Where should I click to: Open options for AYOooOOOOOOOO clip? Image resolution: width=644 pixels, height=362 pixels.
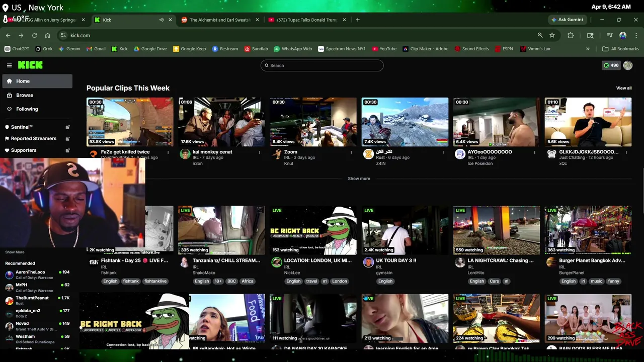535,152
